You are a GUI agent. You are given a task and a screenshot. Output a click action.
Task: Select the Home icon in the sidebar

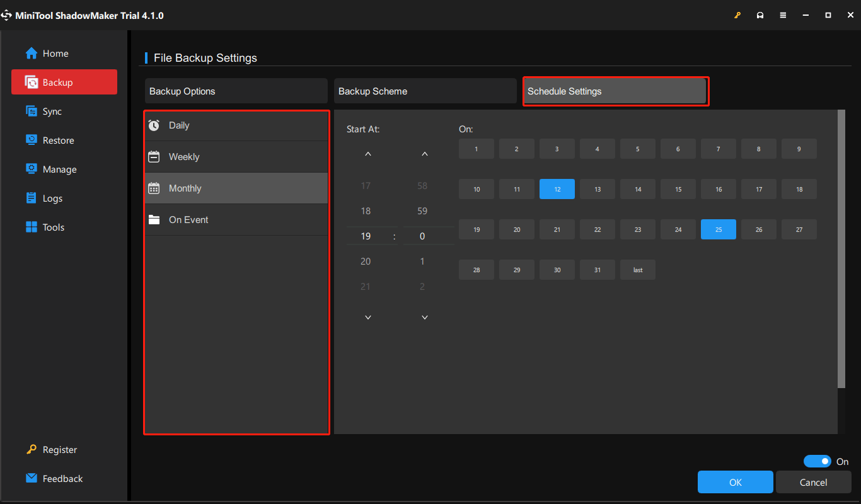click(x=30, y=53)
